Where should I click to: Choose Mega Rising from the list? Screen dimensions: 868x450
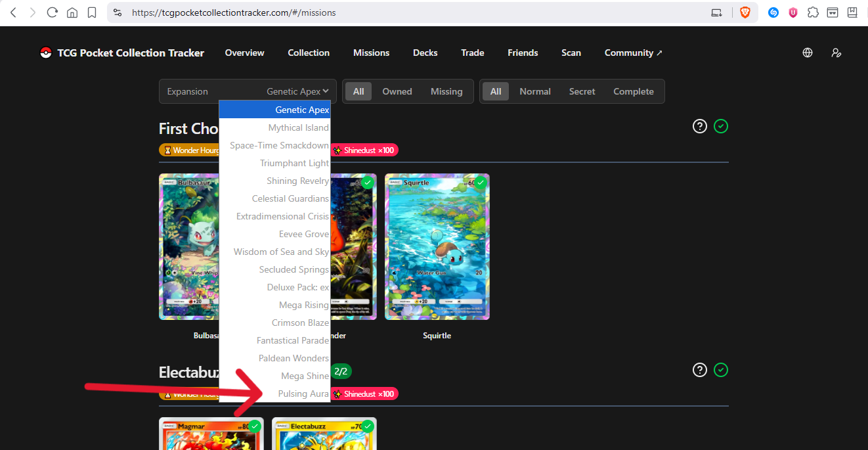274,305
